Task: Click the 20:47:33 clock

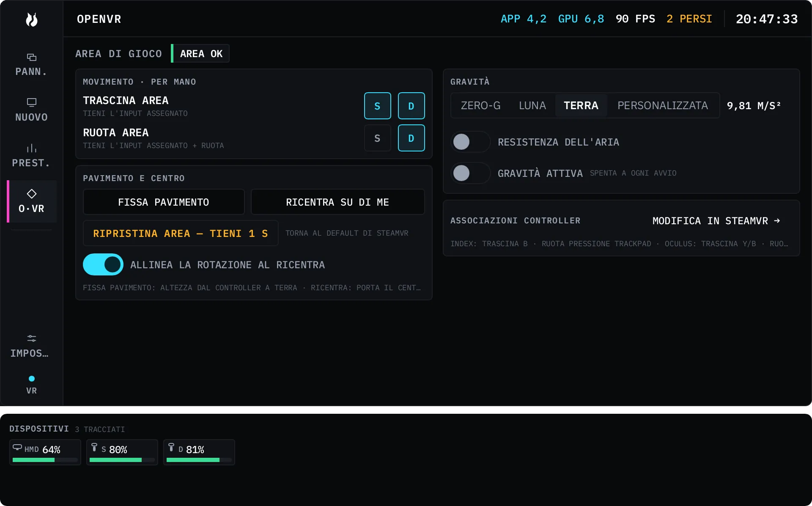Action: 767,19
